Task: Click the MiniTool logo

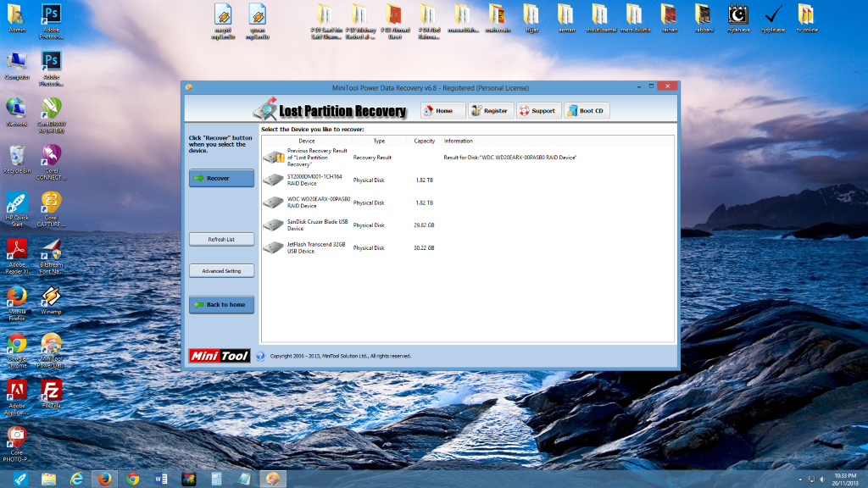Action: coord(220,356)
